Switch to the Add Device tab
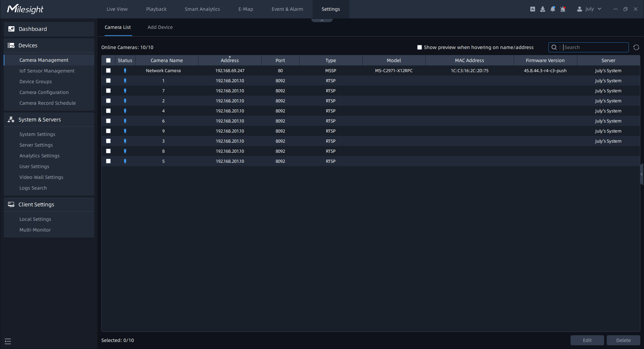The image size is (644, 349). pos(160,27)
